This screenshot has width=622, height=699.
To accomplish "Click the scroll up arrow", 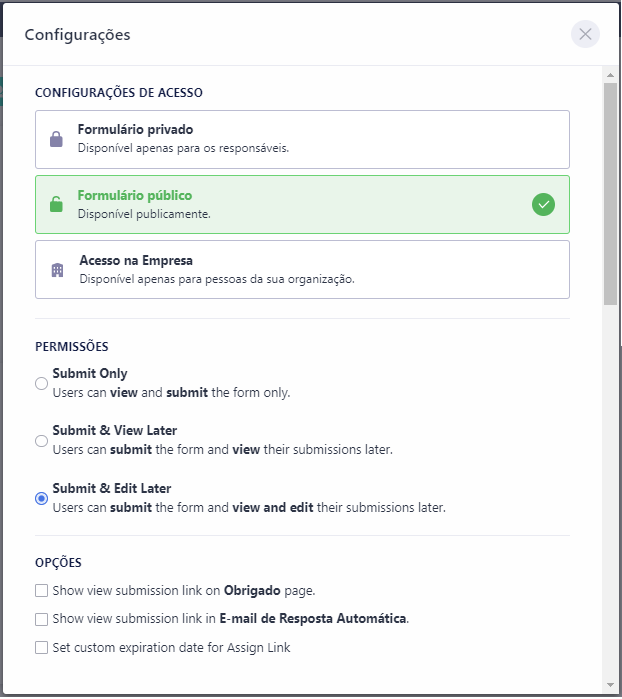I will click(x=610, y=75).
